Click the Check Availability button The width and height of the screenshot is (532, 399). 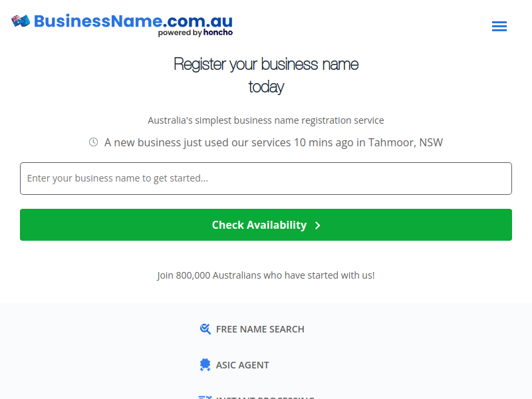tap(266, 225)
